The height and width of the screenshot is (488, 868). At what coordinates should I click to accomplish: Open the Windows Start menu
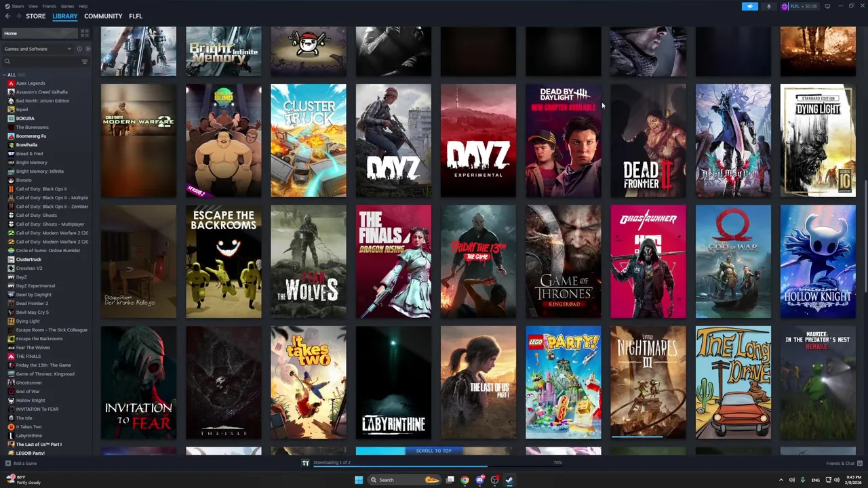[359, 480]
